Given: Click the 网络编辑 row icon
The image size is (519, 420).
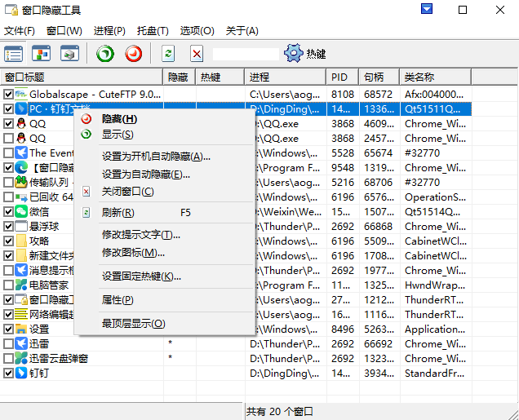Looking at the screenshot, I should click(x=21, y=314).
